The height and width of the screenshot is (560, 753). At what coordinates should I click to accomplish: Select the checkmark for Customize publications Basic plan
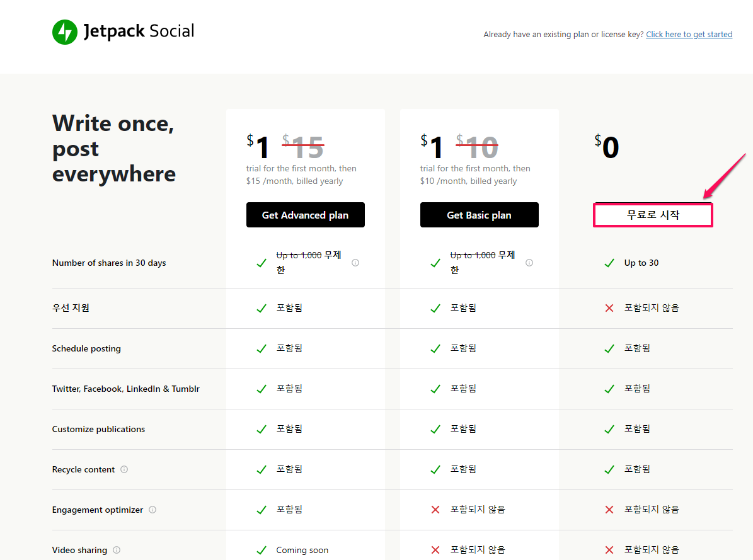[x=435, y=428]
